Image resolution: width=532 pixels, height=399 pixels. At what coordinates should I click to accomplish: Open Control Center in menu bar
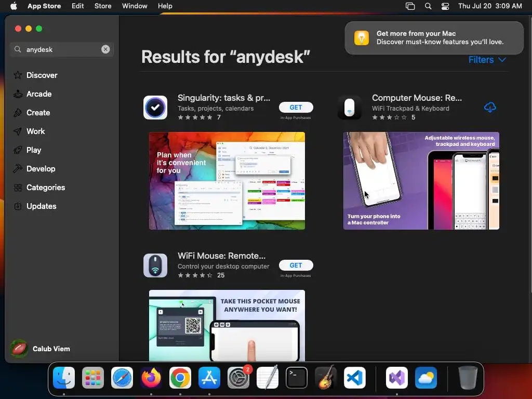(x=445, y=6)
